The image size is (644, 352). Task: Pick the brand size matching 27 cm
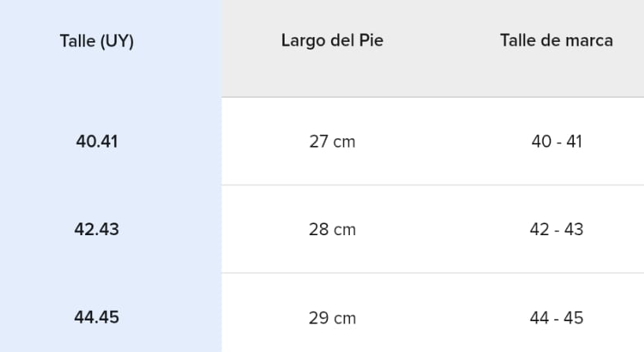coord(557,142)
